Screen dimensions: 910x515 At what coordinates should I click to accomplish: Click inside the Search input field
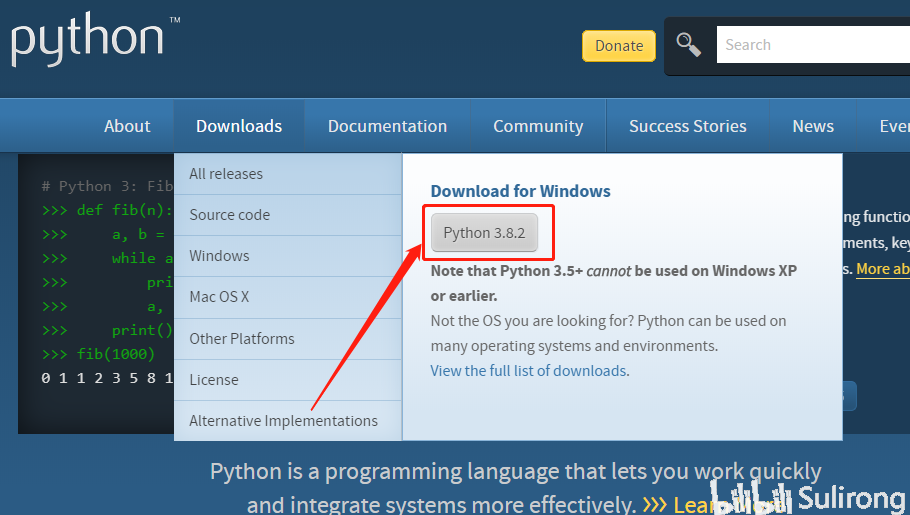(x=810, y=45)
